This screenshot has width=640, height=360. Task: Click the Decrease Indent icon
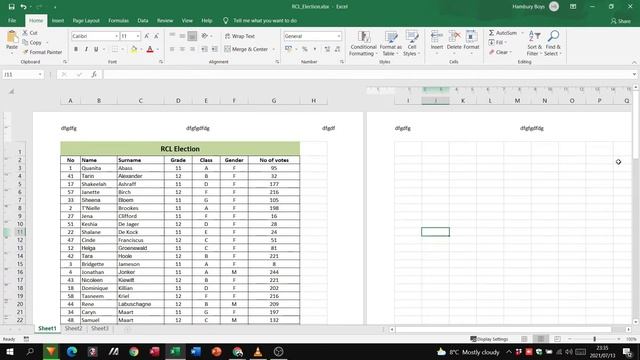point(204,49)
